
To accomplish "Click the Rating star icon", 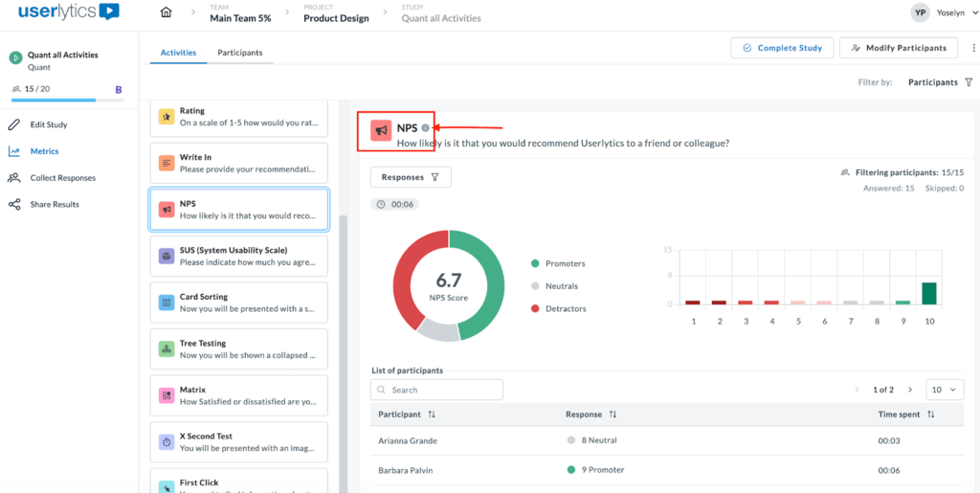I will (x=167, y=116).
